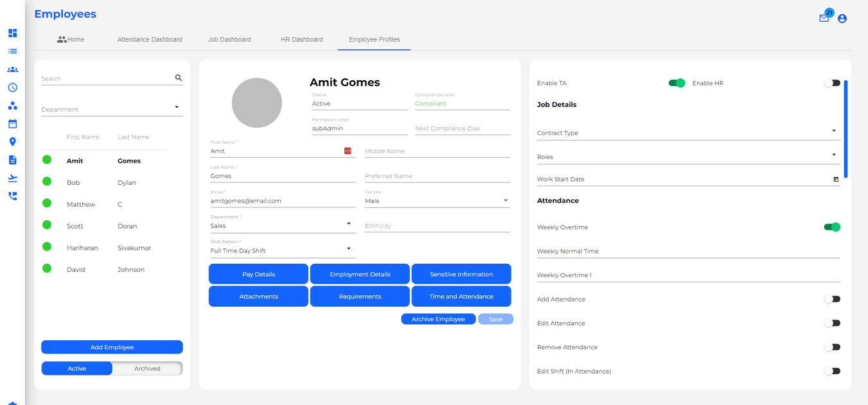Open the user account profile icon
Image resolution: width=868 pixels, height=405 pixels.
(x=842, y=19)
